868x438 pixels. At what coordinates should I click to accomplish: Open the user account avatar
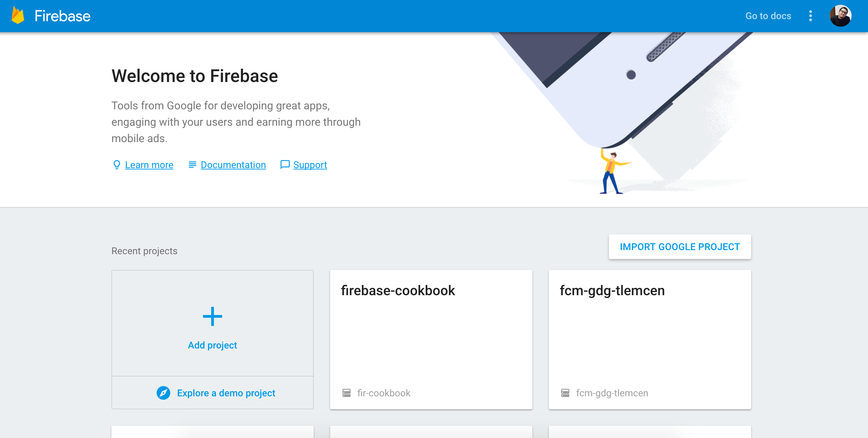[x=840, y=16]
